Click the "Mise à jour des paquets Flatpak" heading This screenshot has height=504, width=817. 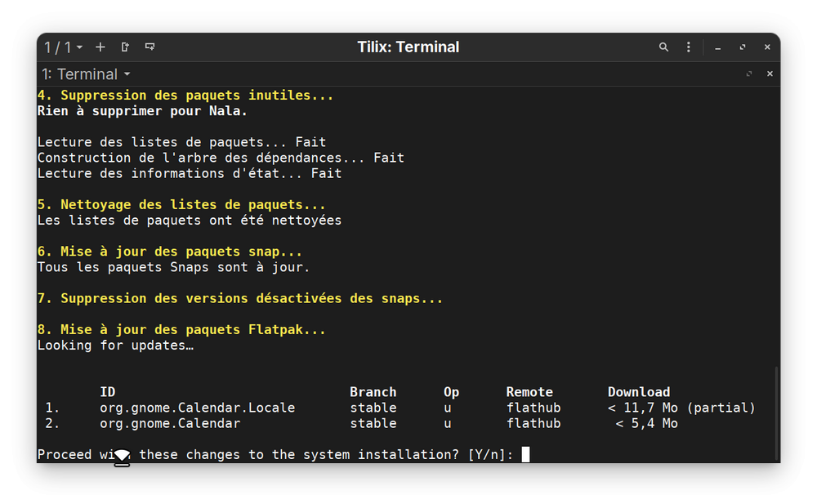pos(181,330)
